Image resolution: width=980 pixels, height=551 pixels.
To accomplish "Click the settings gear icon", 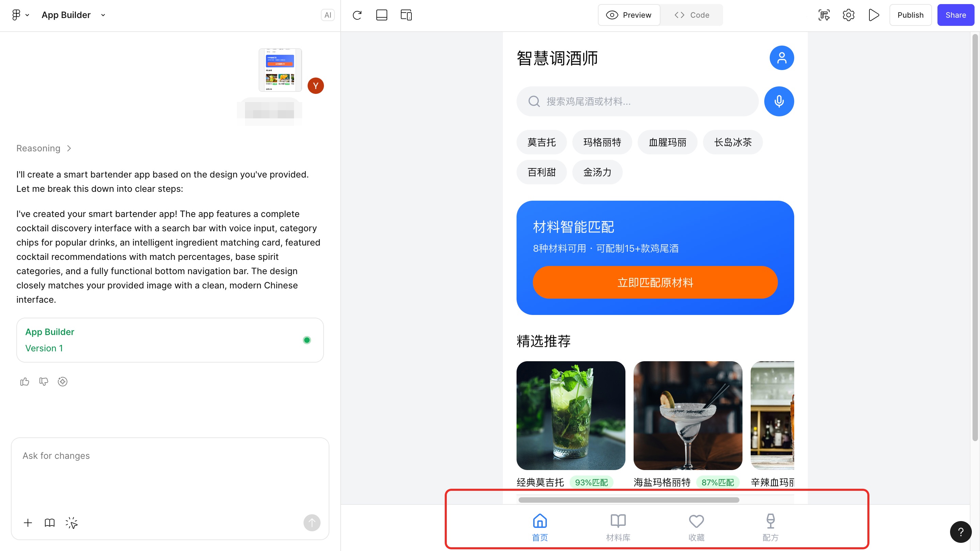I will [x=848, y=15].
